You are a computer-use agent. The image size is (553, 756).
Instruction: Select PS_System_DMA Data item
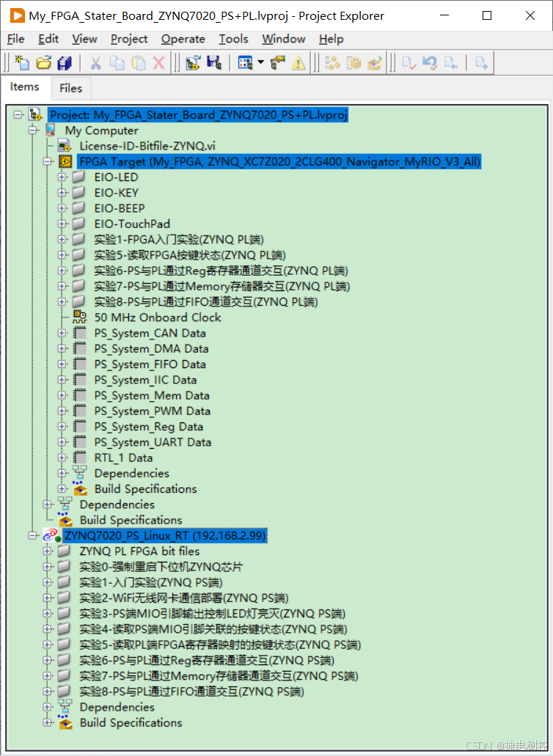(151, 348)
